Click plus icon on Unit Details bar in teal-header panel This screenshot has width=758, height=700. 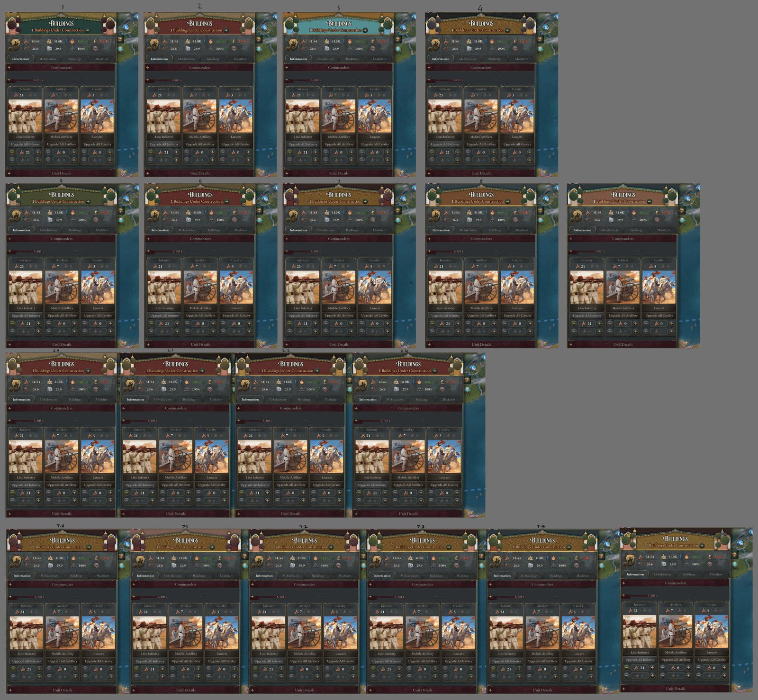click(287, 173)
